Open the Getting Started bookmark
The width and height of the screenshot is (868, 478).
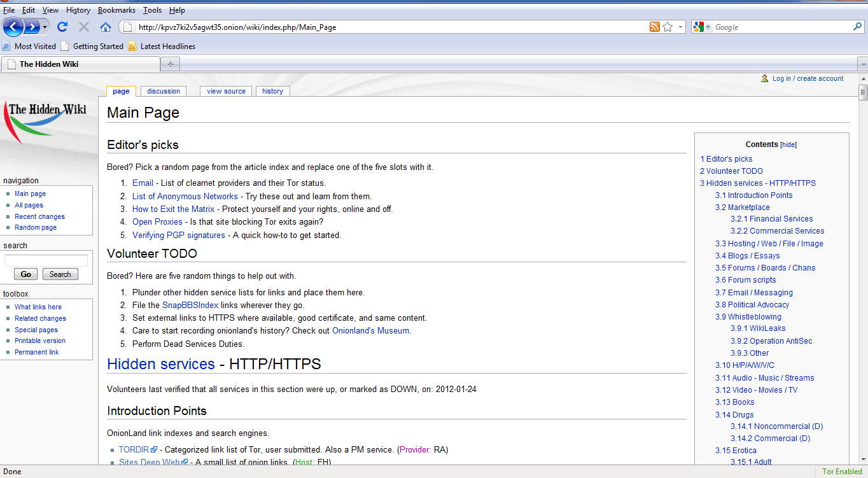point(92,46)
